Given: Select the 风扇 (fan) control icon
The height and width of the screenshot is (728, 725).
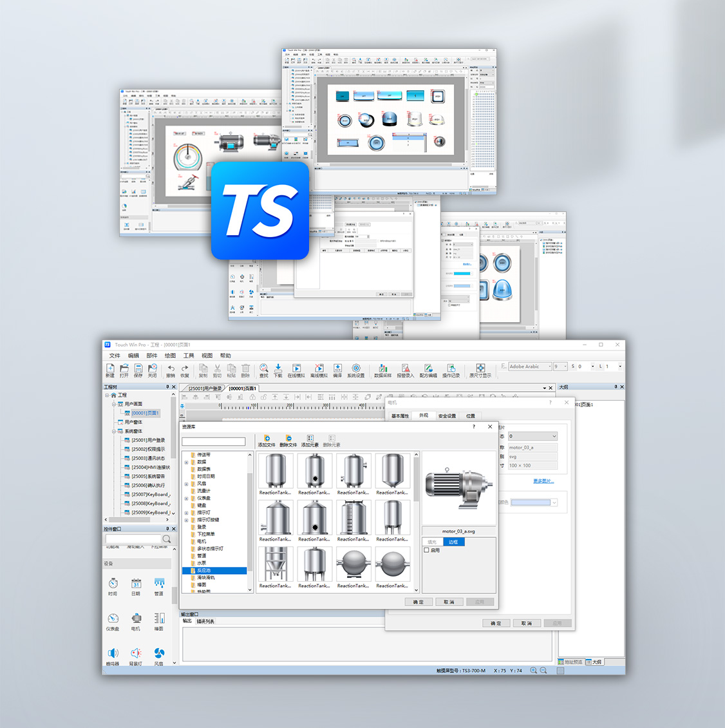Looking at the screenshot, I should (159, 654).
